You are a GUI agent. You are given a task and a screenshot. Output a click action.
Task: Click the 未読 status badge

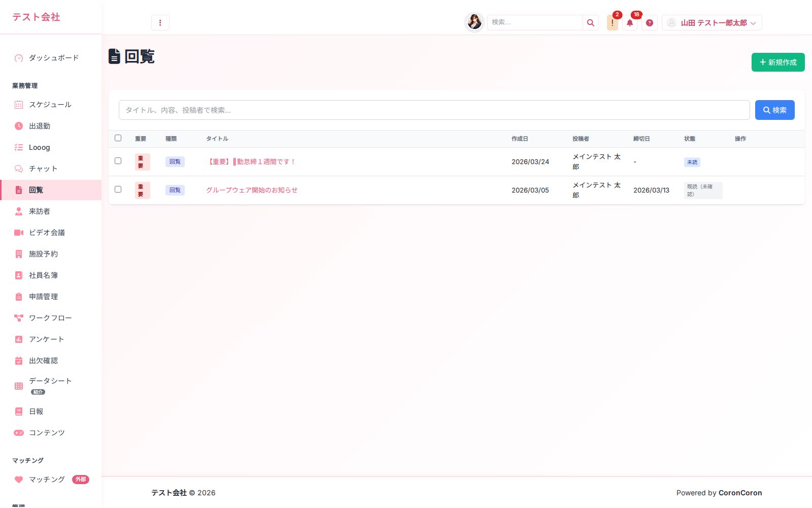pos(692,163)
